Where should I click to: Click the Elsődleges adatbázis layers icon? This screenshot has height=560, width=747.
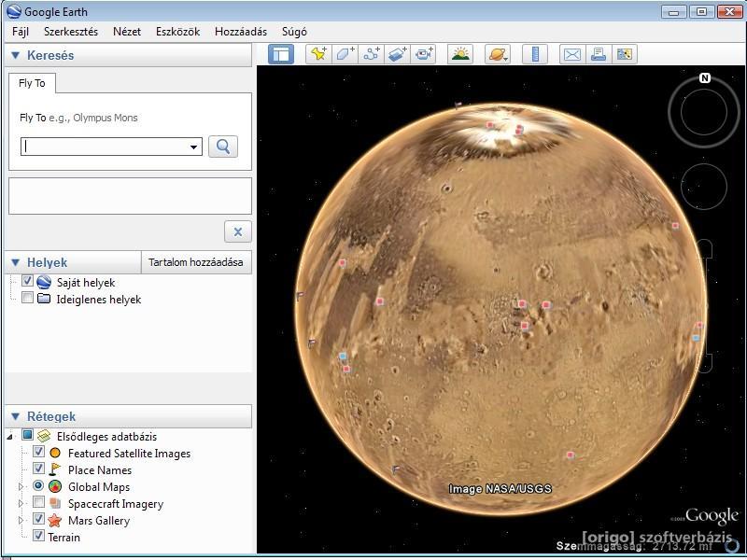(x=44, y=436)
